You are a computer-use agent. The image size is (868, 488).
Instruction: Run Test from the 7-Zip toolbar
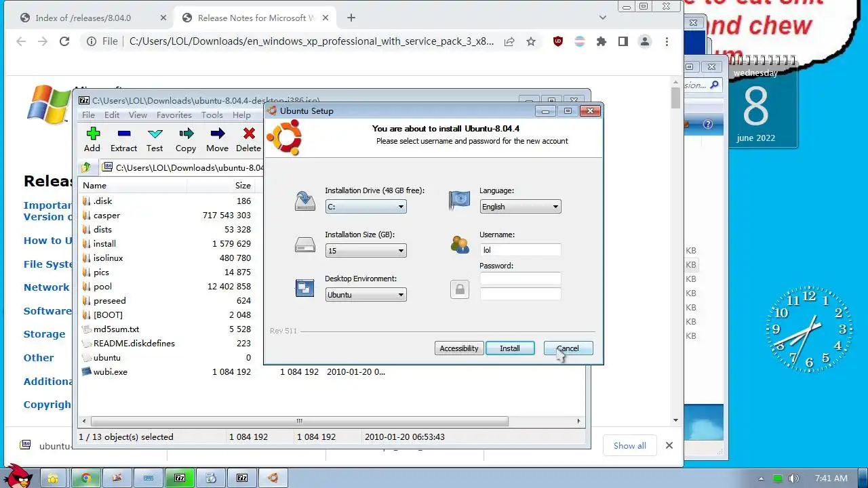(x=155, y=140)
